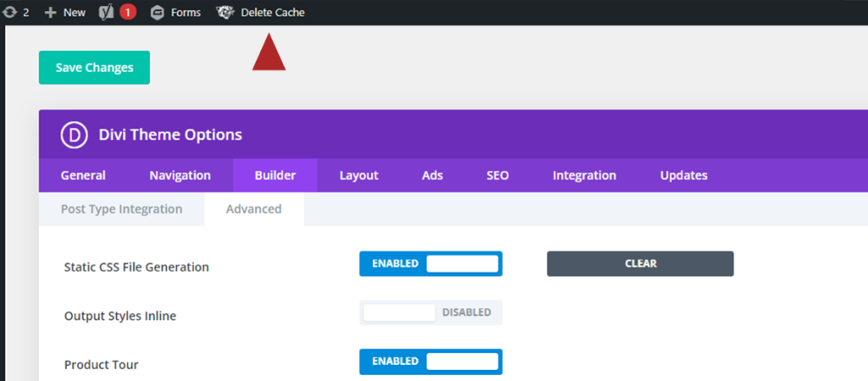Select the Builder tab
This screenshot has width=868, height=381.
click(275, 176)
